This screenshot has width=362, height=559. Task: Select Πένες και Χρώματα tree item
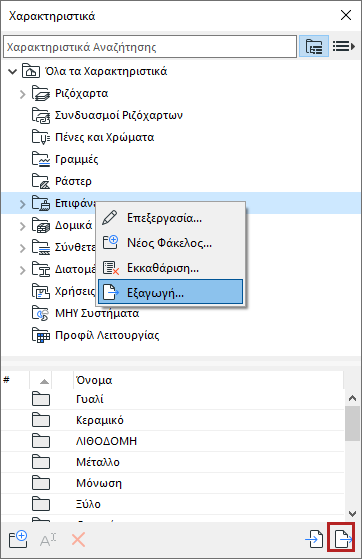(104, 137)
